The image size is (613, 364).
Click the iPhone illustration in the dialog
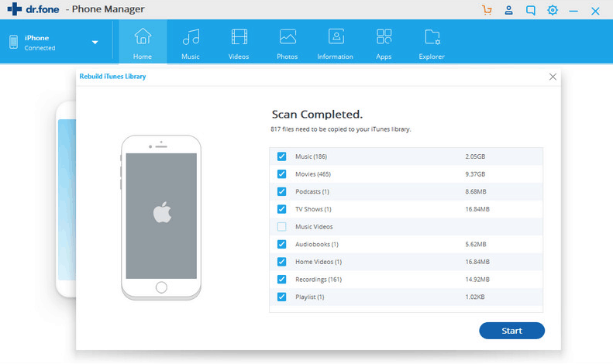click(161, 218)
